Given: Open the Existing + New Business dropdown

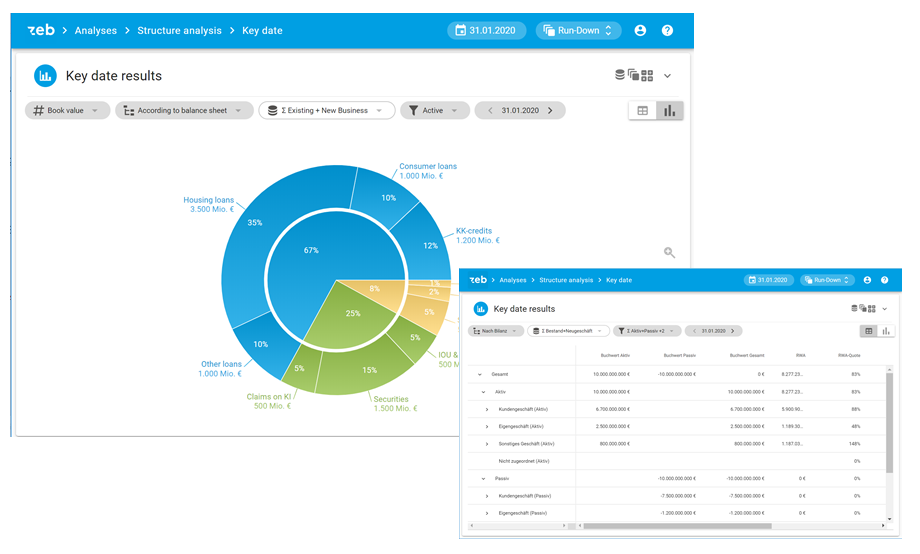Looking at the screenshot, I should pyautogui.click(x=326, y=111).
